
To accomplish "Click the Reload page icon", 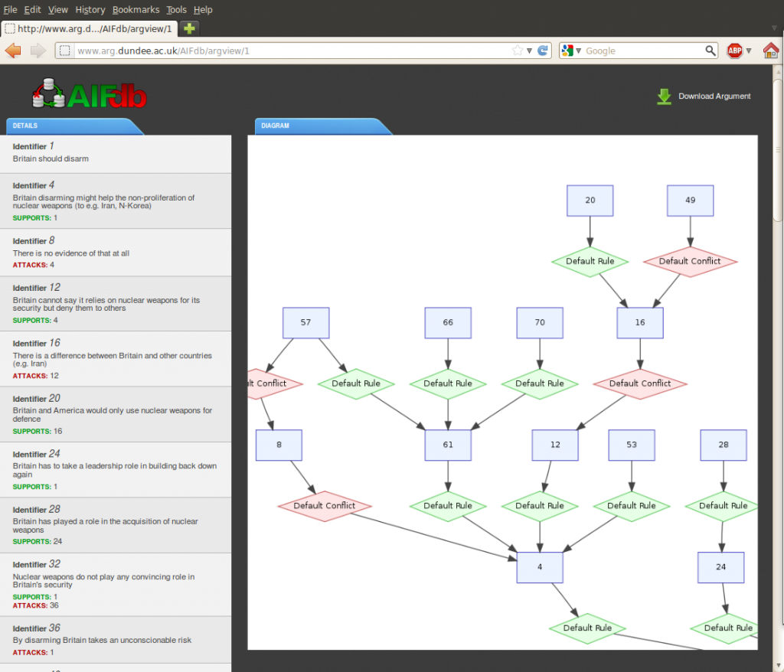I will point(541,50).
